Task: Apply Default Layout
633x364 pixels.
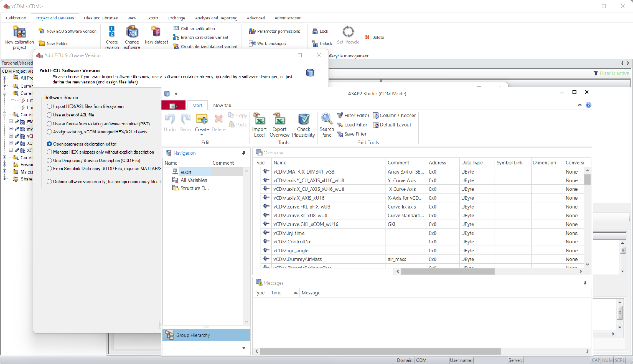Action: (392, 125)
